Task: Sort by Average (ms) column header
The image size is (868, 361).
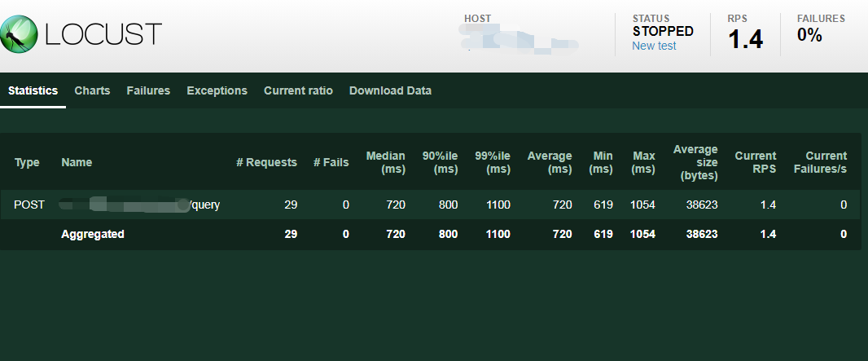Action: pos(550,162)
